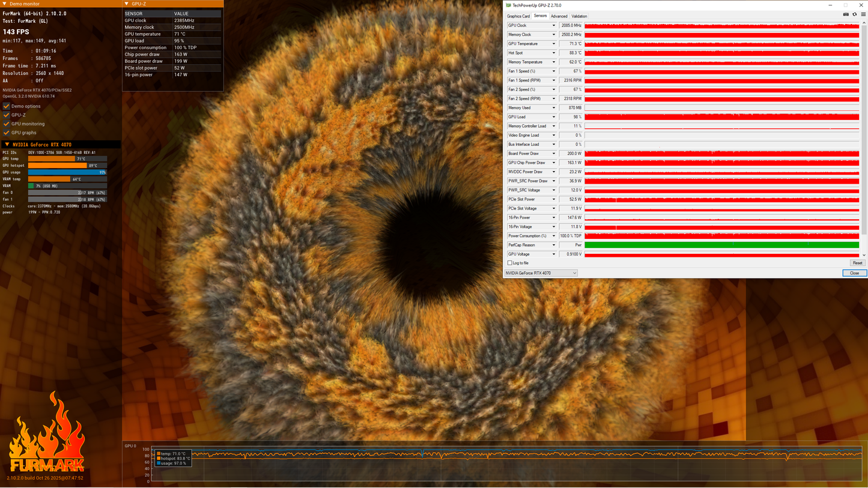
Task: Click the GPU-Z refresh icon
Action: click(854, 14)
